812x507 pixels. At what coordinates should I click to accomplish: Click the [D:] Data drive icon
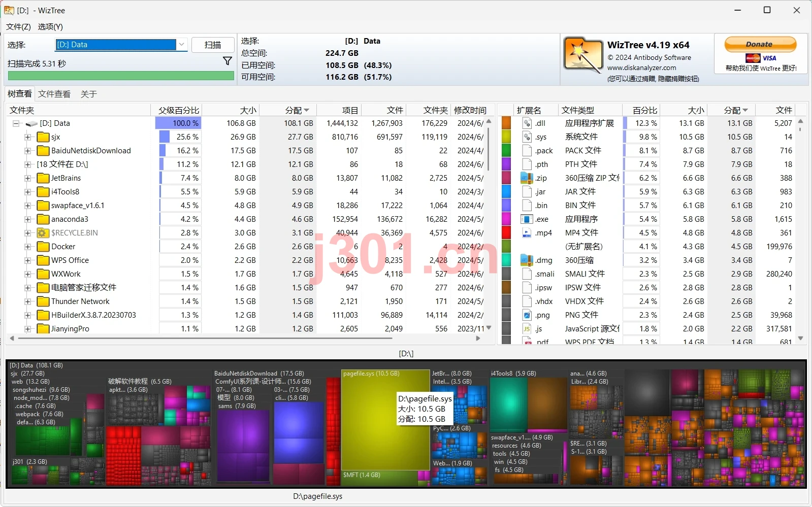[x=31, y=123]
